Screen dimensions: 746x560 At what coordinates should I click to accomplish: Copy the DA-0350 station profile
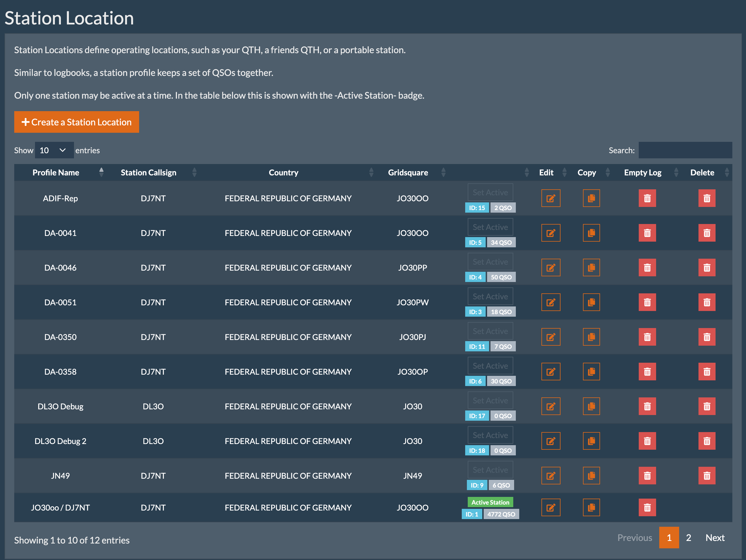(591, 337)
